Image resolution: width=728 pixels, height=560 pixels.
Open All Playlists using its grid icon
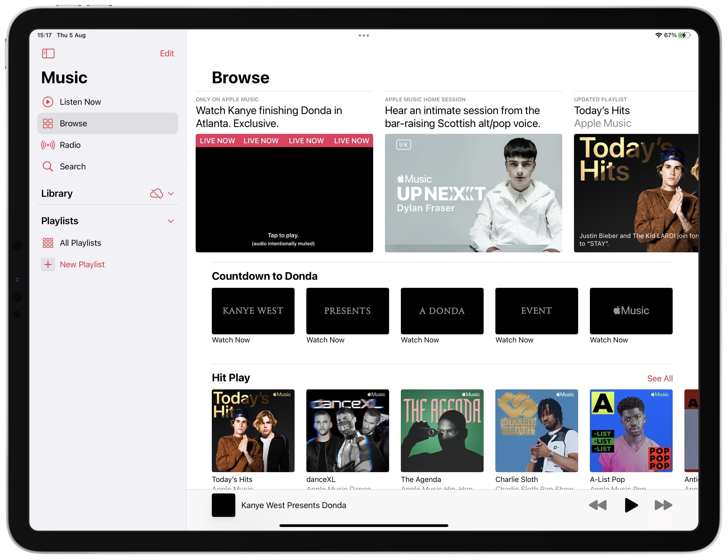pyautogui.click(x=48, y=243)
